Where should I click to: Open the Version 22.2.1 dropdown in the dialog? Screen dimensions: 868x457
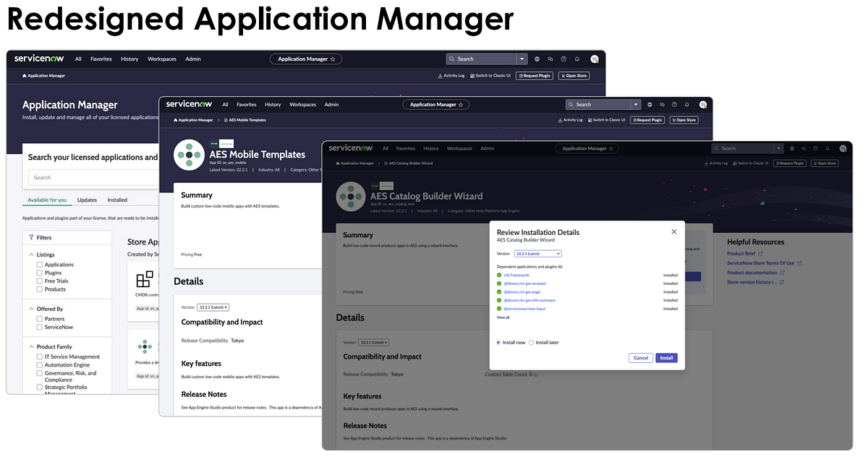[538, 253]
